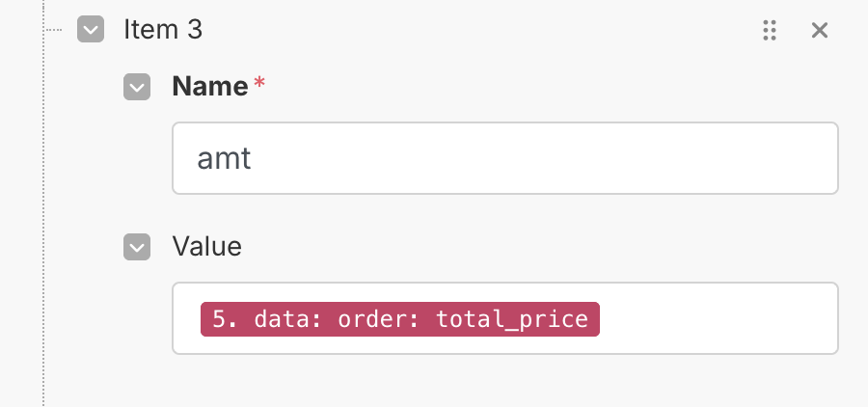The height and width of the screenshot is (407, 868).
Task: Toggle the gray arrow box next to Value
Action: (x=137, y=247)
